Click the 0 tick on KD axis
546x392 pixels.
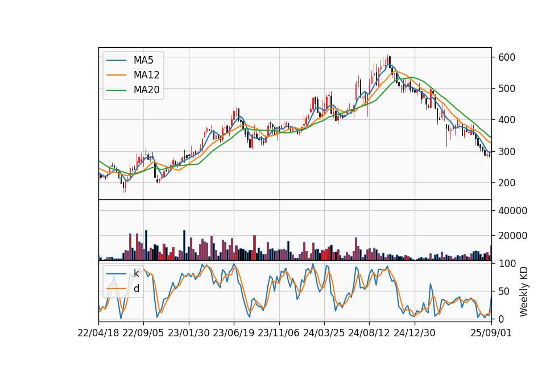[x=501, y=319]
